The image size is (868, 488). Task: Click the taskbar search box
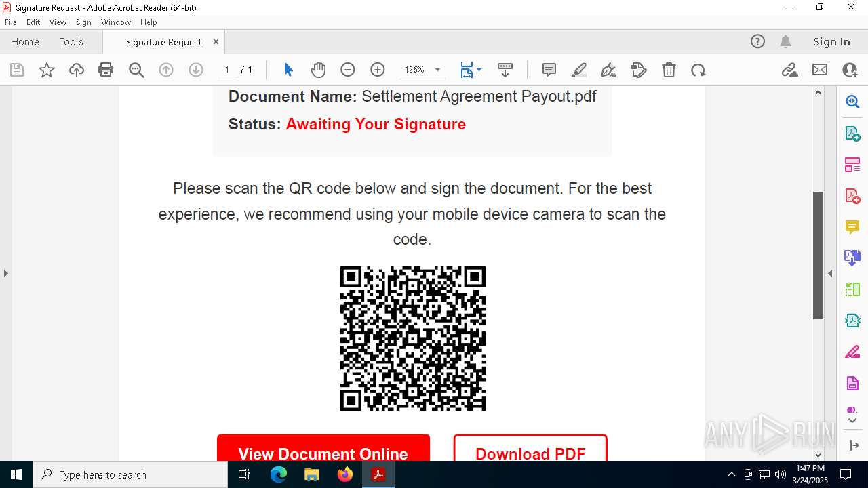130,474
